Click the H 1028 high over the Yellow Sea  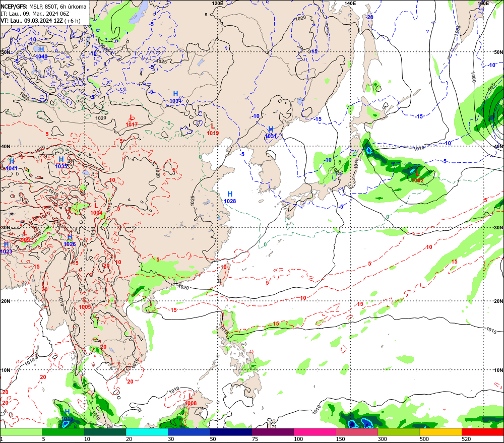click(230, 198)
